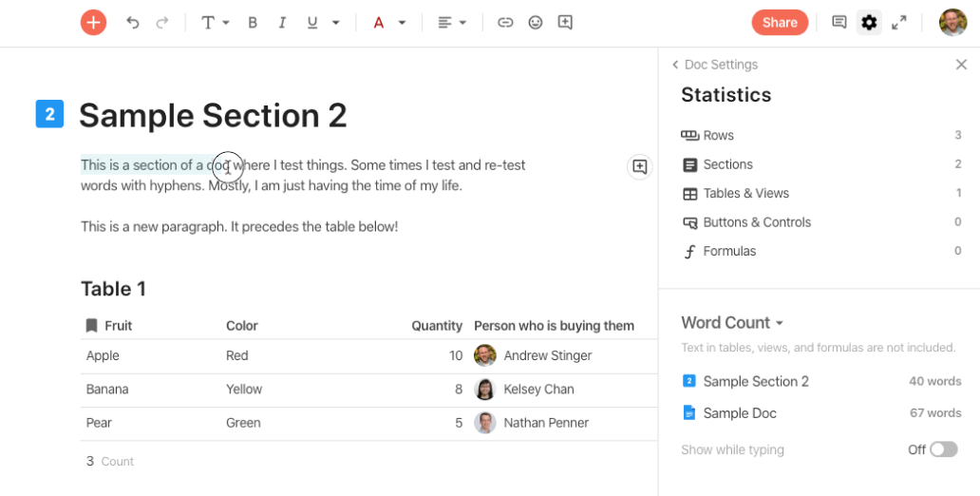Enter full screen mode

click(899, 23)
